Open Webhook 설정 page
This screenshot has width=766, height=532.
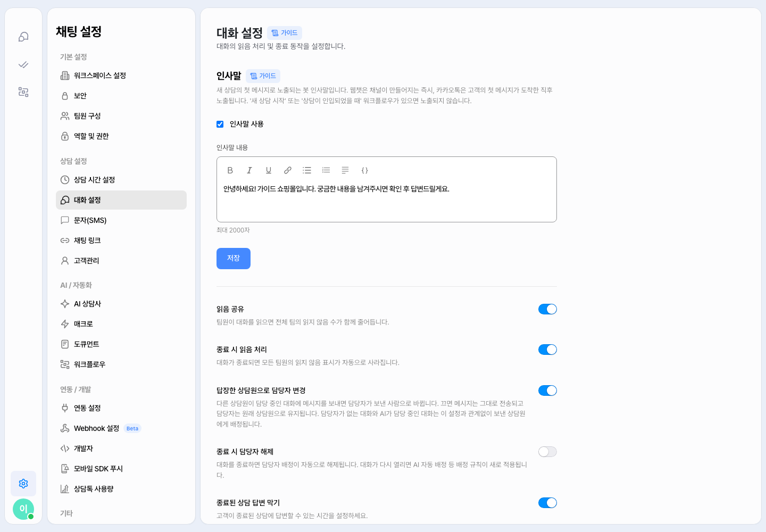pos(121,428)
